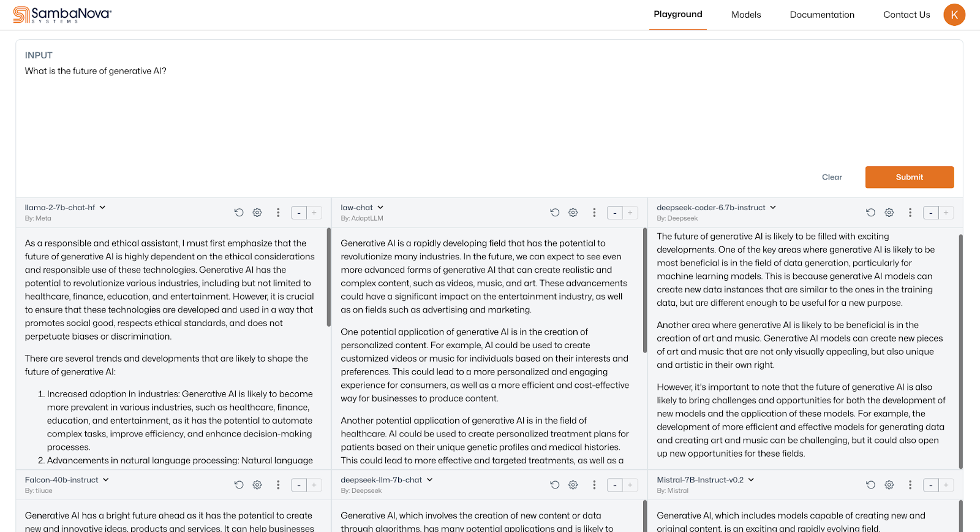Screen dimensions: 980x532
Task: Expand the deepseek-llm-7b-chat model dropdown
Action: (x=429, y=480)
